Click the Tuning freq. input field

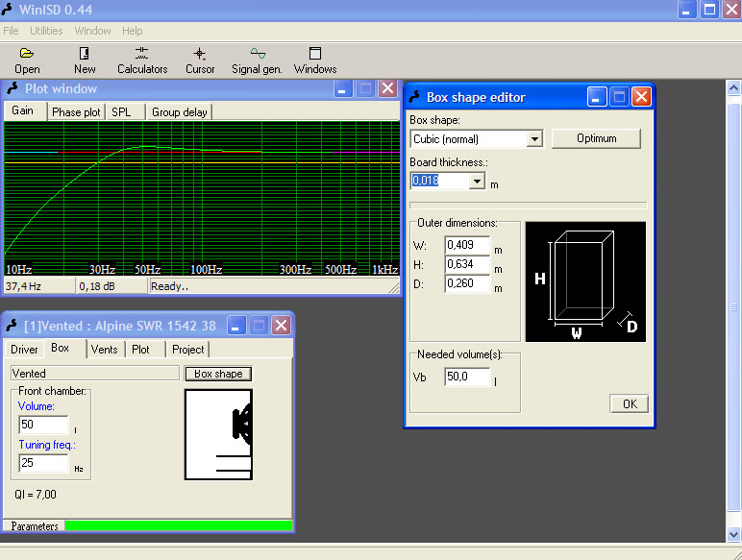(43, 463)
